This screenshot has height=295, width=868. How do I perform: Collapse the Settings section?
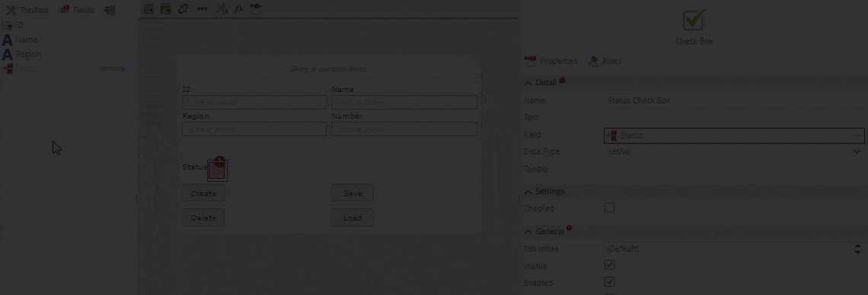coord(528,191)
